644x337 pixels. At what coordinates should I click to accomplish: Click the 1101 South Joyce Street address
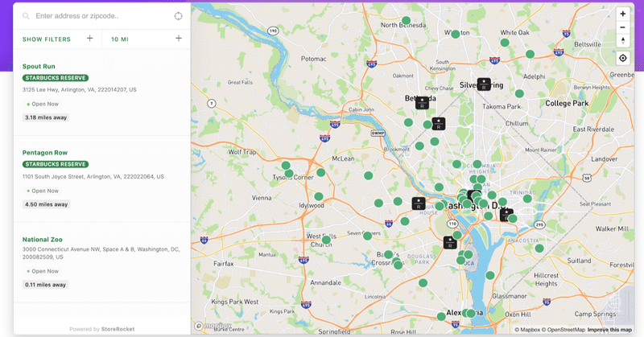click(x=93, y=176)
